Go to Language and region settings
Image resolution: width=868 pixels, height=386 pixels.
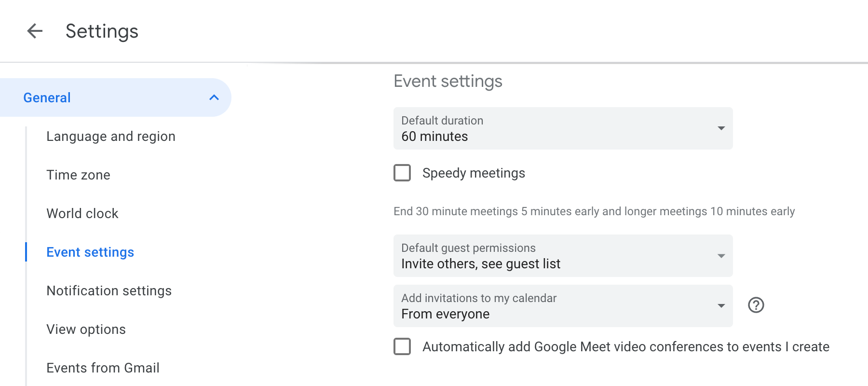(111, 137)
